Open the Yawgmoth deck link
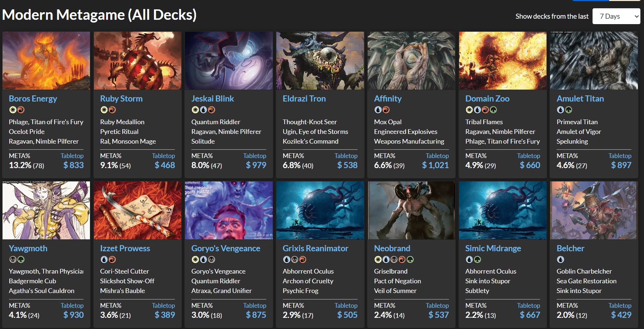 (28, 248)
